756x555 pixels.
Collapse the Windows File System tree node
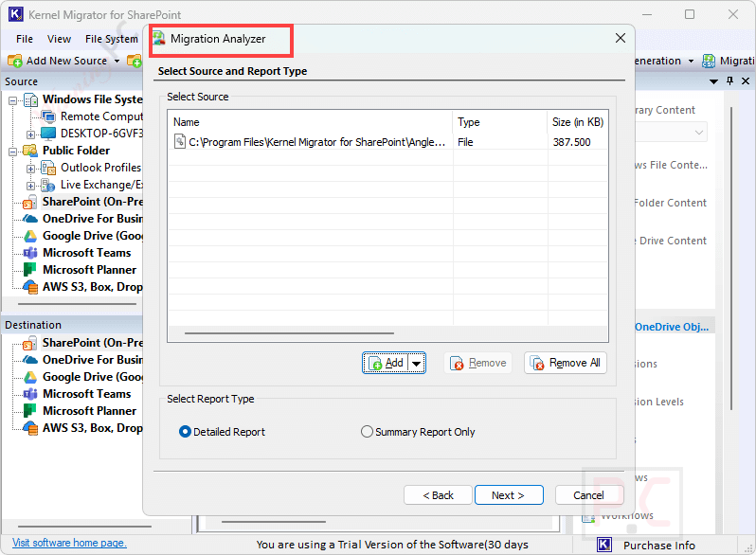click(13, 100)
